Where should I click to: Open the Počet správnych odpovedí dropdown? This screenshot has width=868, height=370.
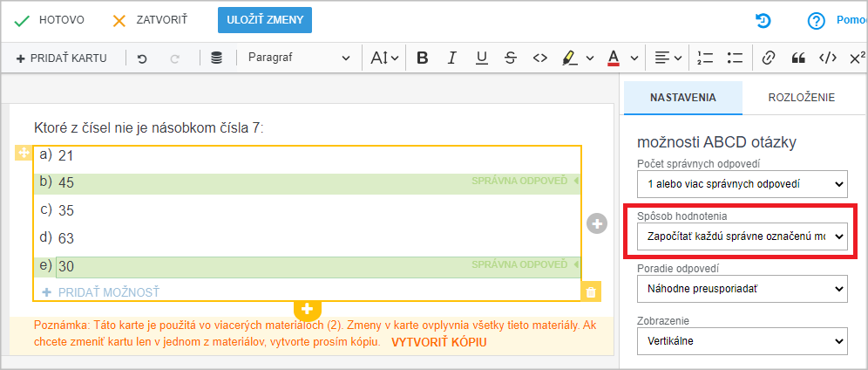[x=743, y=184]
